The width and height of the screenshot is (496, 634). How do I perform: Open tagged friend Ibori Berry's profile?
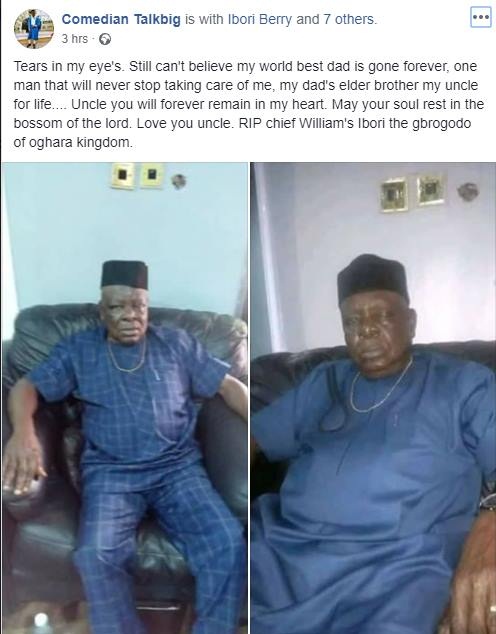tap(260, 19)
